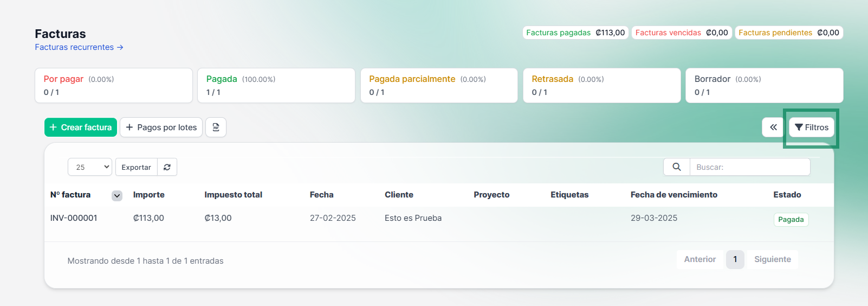The width and height of the screenshot is (868, 306).
Task: Focus the Buscar search field
Action: click(x=750, y=167)
